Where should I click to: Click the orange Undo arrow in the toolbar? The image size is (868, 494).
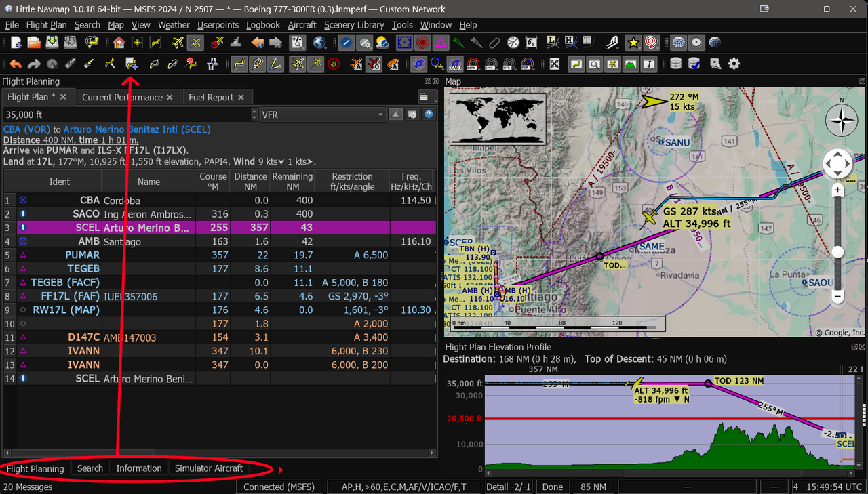click(x=16, y=64)
